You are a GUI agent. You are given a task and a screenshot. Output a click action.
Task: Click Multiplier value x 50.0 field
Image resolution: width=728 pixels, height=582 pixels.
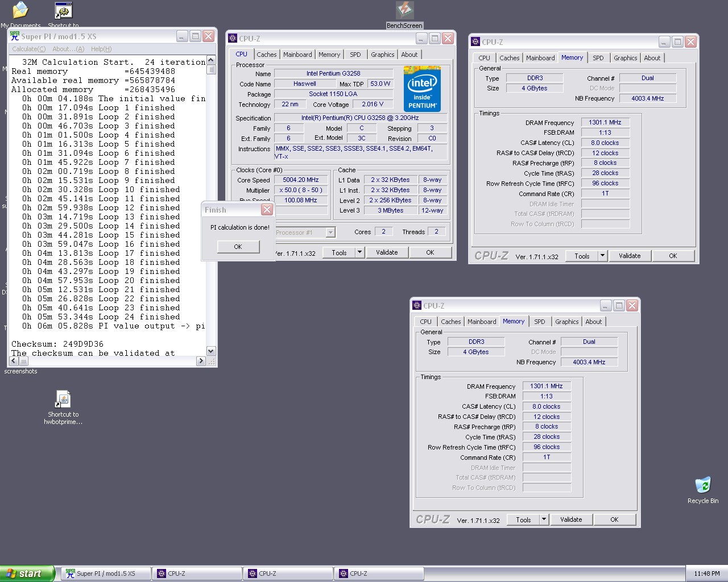pos(301,190)
